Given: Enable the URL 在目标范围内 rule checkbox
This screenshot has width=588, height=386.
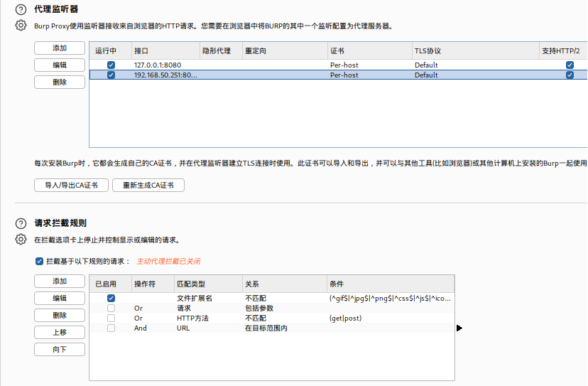Looking at the screenshot, I should point(111,328).
